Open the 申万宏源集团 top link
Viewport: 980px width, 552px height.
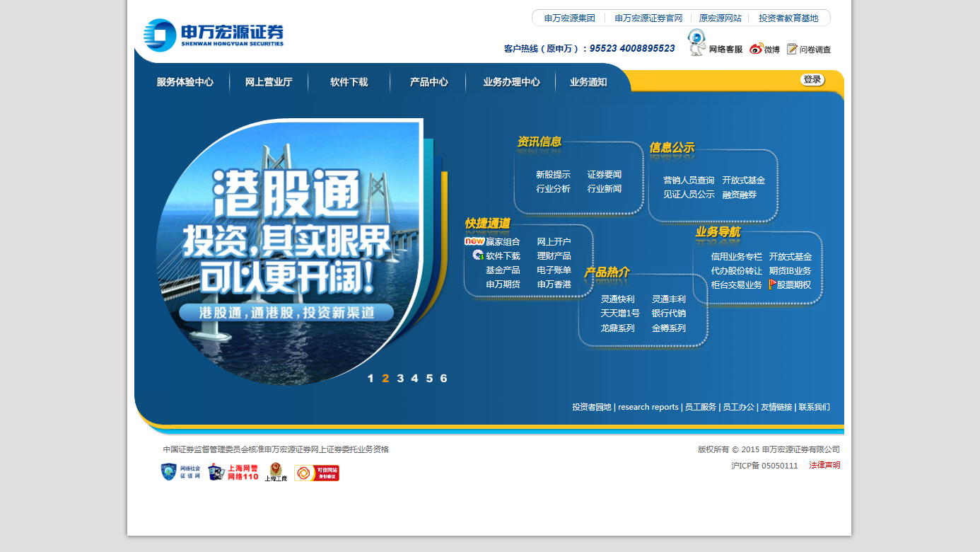pyautogui.click(x=570, y=18)
